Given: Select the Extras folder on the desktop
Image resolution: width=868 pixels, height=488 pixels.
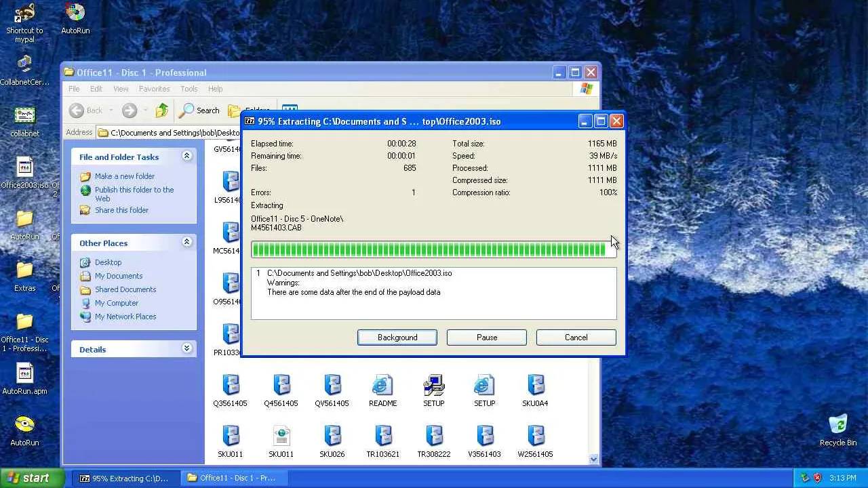Looking at the screenshot, I should pos(24,277).
